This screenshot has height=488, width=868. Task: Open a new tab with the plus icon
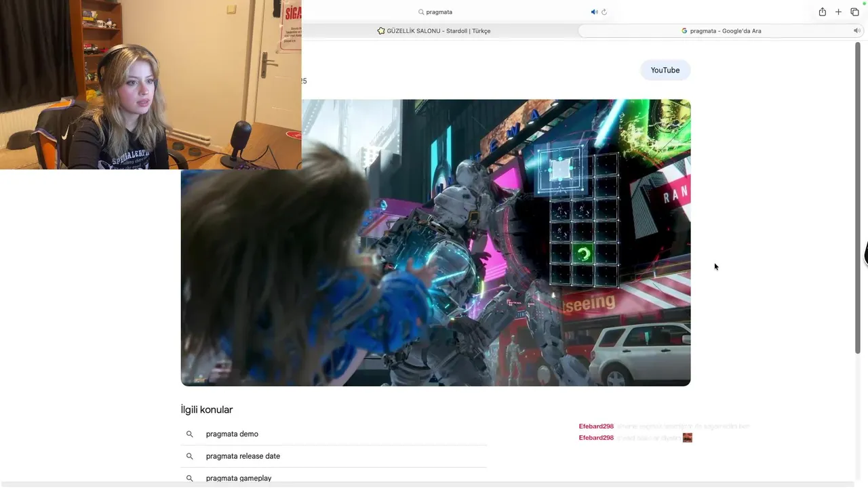pyautogui.click(x=838, y=12)
